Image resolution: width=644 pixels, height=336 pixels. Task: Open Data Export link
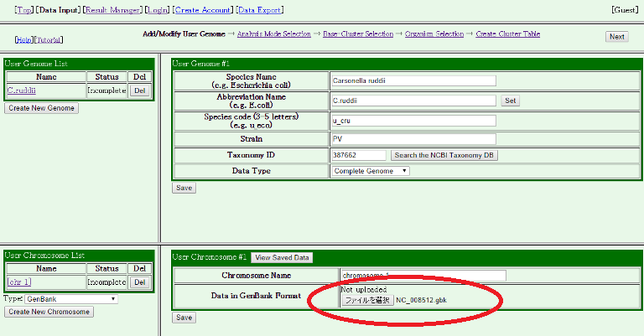tap(259, 10)
